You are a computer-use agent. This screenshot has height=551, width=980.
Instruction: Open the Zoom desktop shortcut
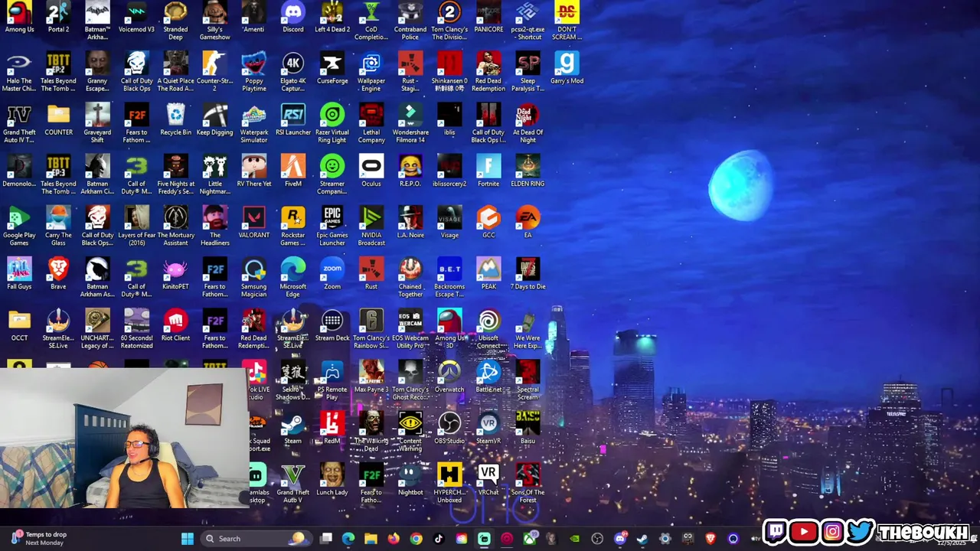(x=332, y=273)
